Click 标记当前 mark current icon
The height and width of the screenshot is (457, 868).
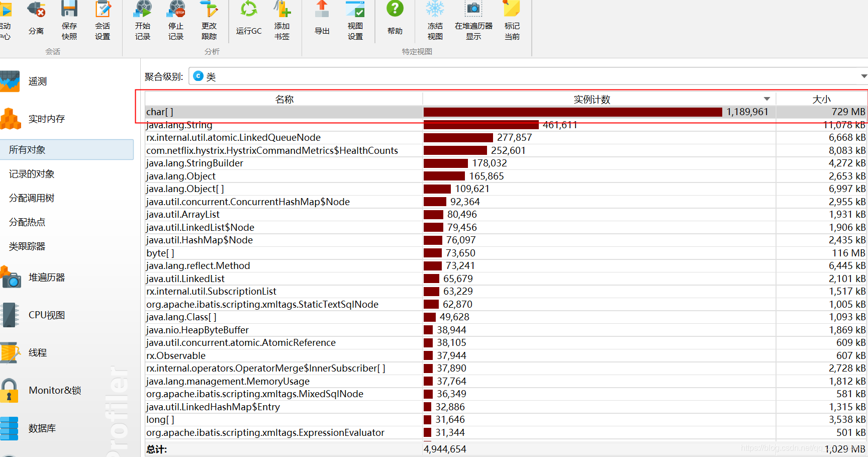tap(512, 9)
